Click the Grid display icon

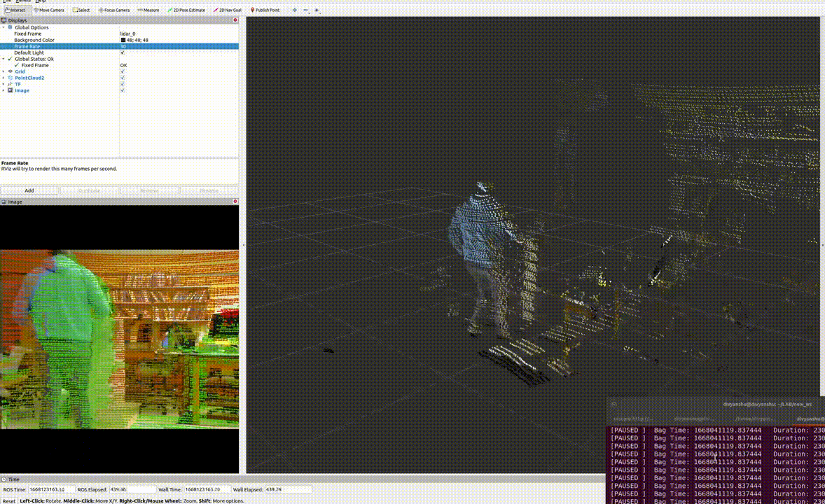(x=10, y=71)
